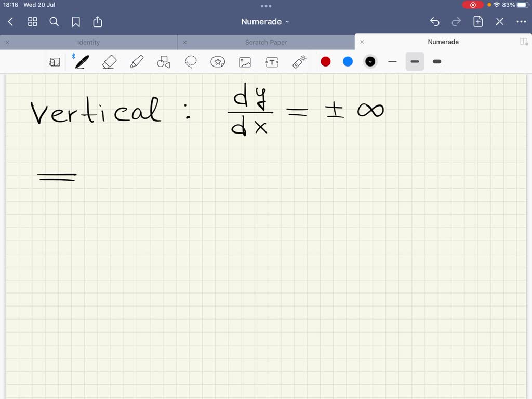The image size is (532, 399).
Task: Open the Shapes tool
Action: click(x=164, y=61)
